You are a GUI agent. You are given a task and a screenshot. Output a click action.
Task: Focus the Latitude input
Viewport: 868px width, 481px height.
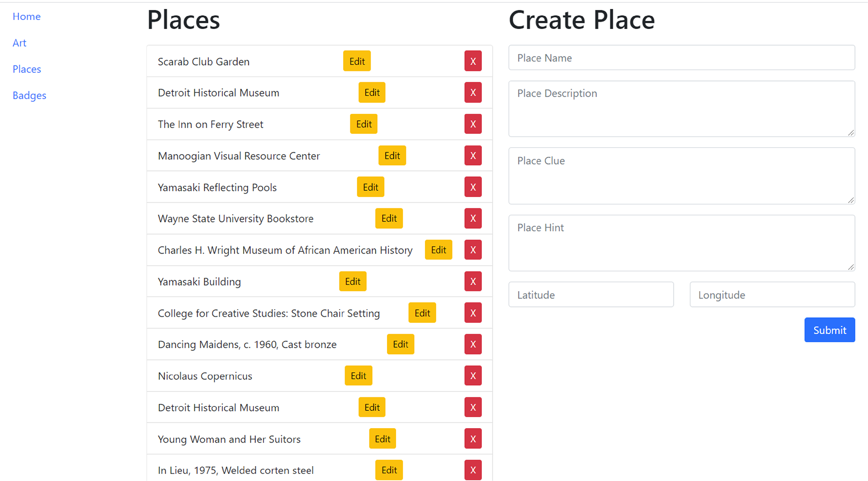coord(591,295)
